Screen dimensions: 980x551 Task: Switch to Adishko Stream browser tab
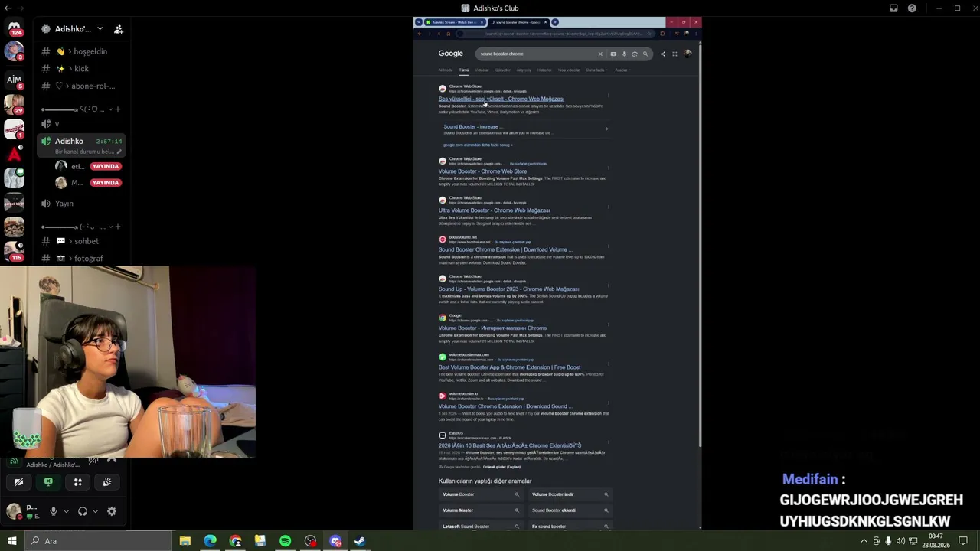[x=453, y=22]
